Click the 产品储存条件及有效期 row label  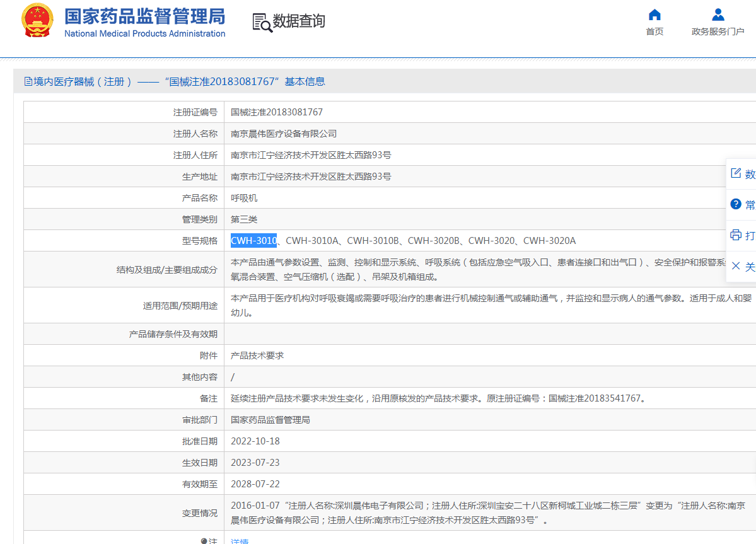173,334
